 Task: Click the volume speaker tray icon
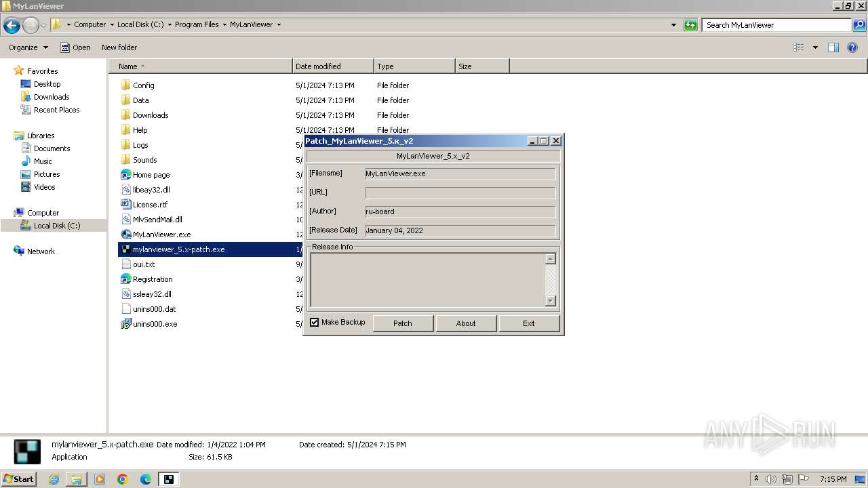pos(771,479)
